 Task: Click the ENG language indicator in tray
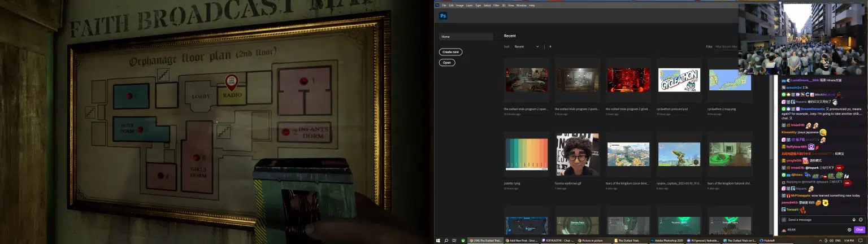837,241
